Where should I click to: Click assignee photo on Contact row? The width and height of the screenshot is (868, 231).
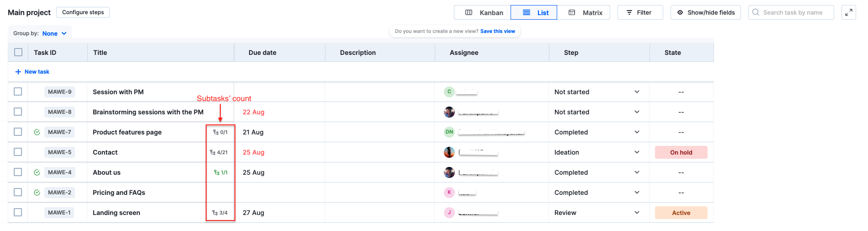click(x=449, y=152)
